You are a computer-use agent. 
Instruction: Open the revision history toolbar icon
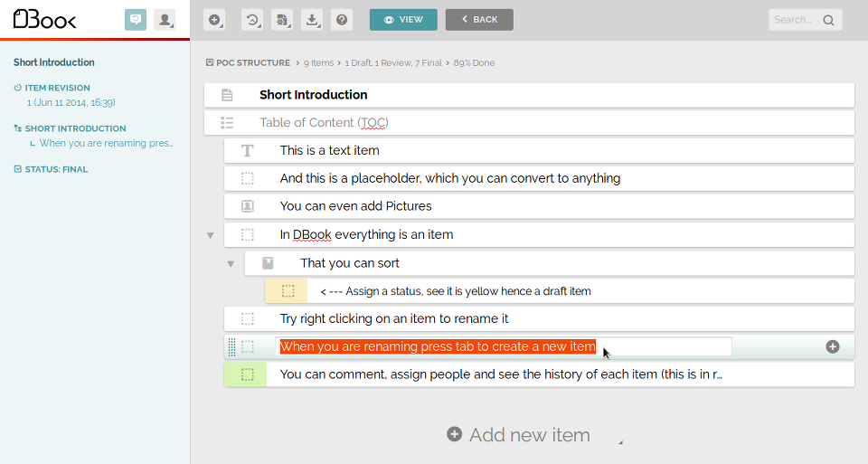point(252,20)
